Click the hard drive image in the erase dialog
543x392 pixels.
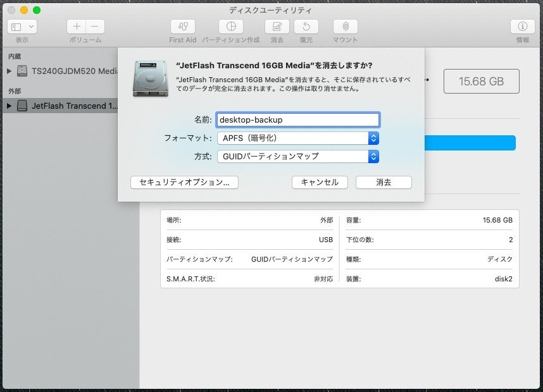click(x=150, y=78)
